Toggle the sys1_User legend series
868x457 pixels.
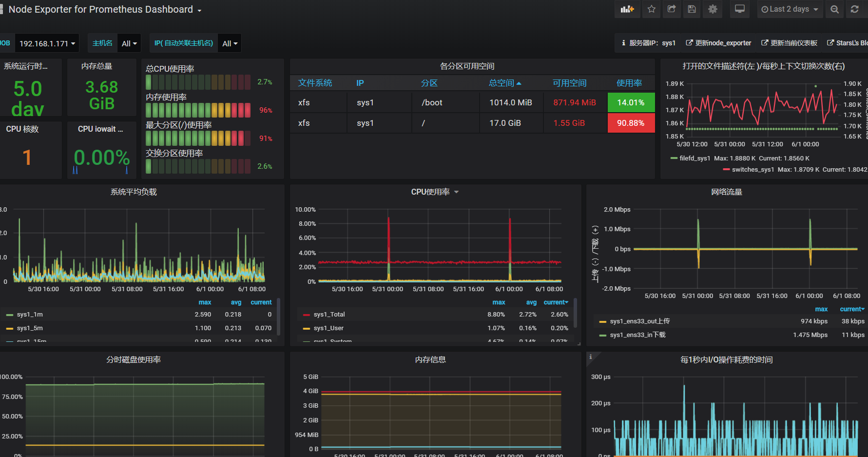click(328, 328)
